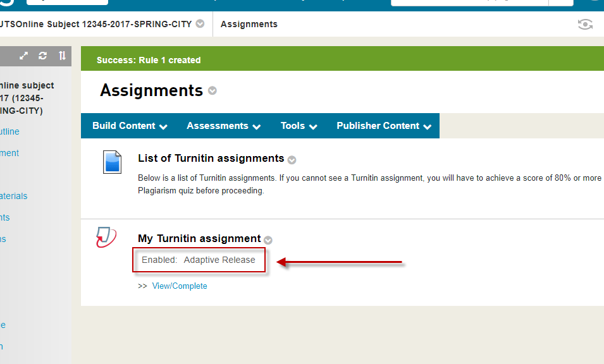Click the search input field in top bar
The image size is (604, 364).
469,2
